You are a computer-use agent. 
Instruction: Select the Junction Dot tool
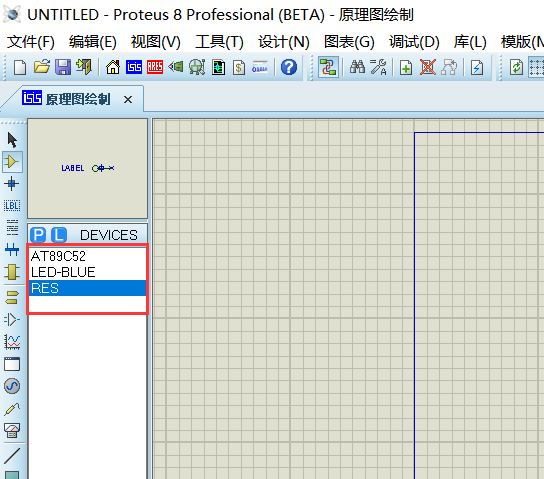[11, 183]
